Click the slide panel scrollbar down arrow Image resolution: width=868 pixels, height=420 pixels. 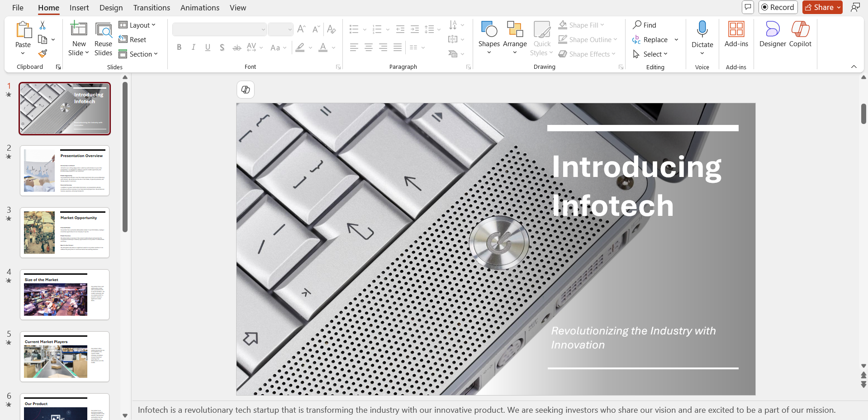pyautogui.click(x=125, y=415)
